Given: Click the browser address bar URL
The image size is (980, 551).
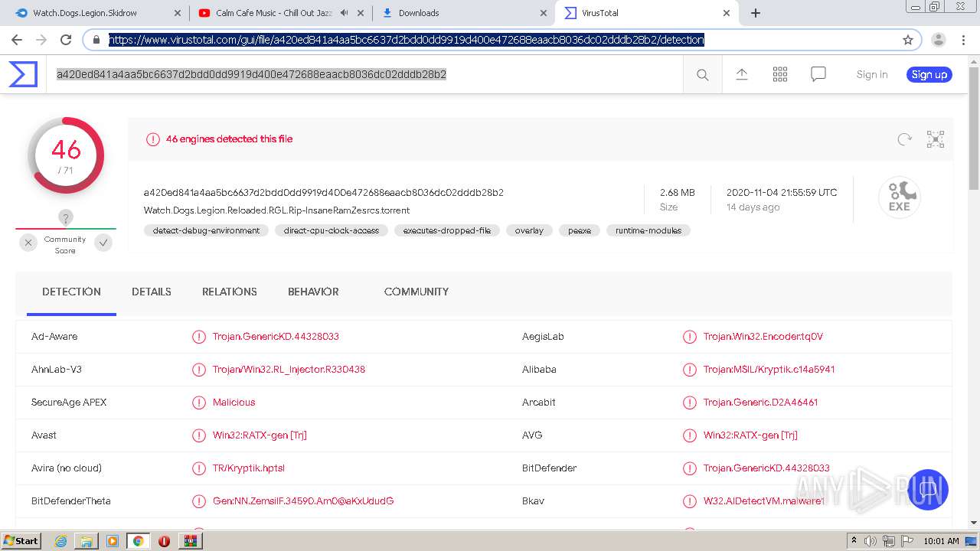Looking at the screenshot, I should tap(407, 40).
